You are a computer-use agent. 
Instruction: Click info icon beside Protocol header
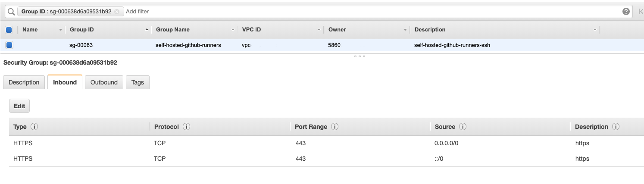coord(187,127)
